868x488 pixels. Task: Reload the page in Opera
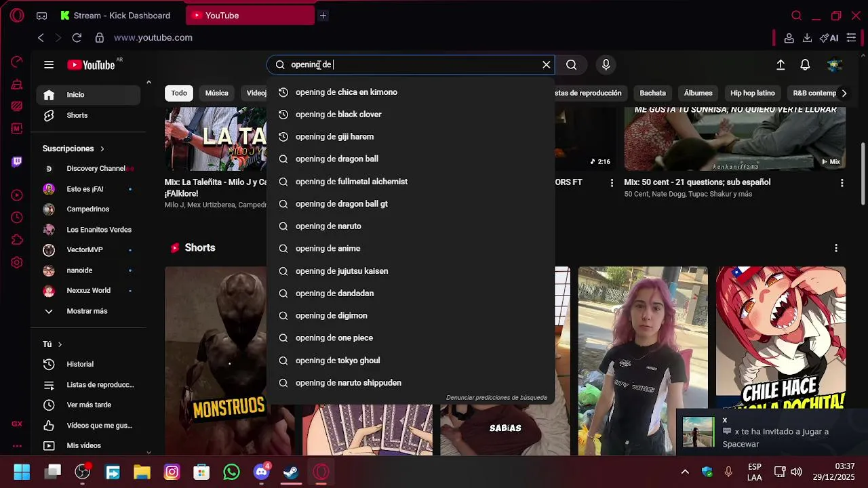pos(77,38)
